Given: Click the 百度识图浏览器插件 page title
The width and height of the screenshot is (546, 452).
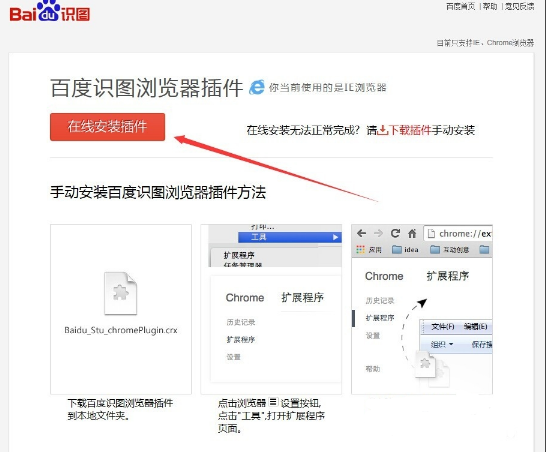Looking at the screenshot, I should point(147,88).
